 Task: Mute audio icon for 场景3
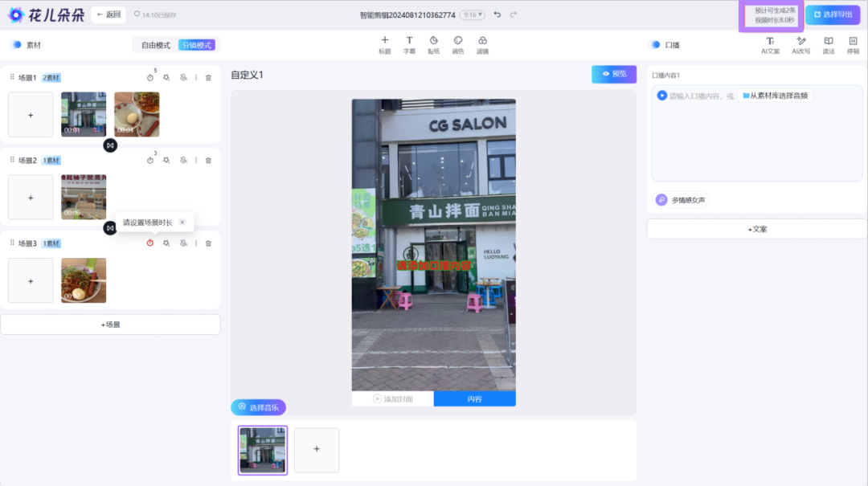183,243
